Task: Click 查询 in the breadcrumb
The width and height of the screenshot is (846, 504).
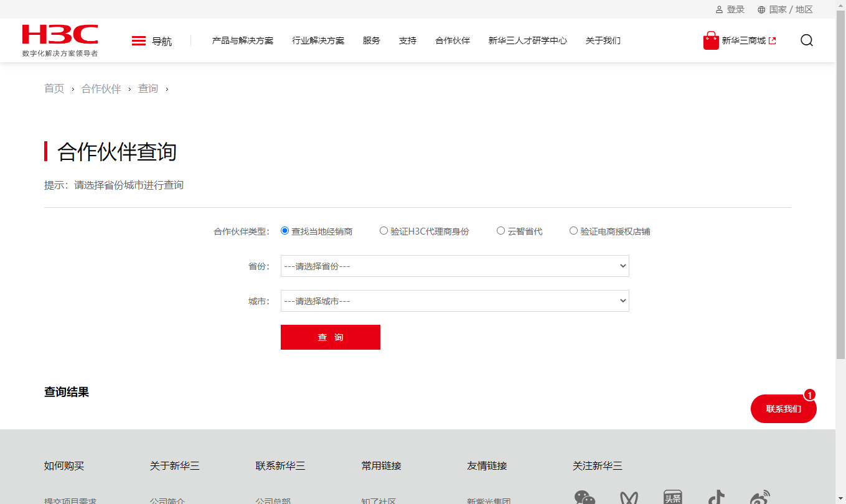Action: [x=148, y=88]
